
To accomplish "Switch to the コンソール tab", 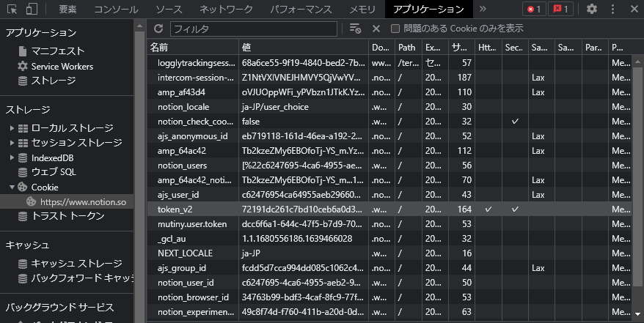I will coord(116,9).
